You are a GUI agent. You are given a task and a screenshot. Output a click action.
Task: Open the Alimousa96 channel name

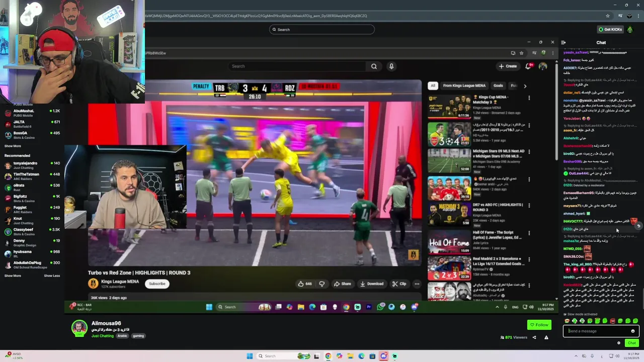point(106,323)
